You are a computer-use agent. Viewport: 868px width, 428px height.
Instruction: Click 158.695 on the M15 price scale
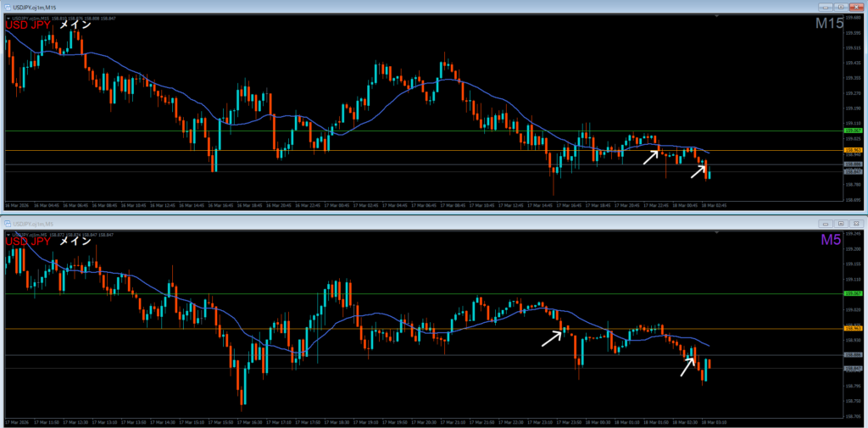point(852,199)
